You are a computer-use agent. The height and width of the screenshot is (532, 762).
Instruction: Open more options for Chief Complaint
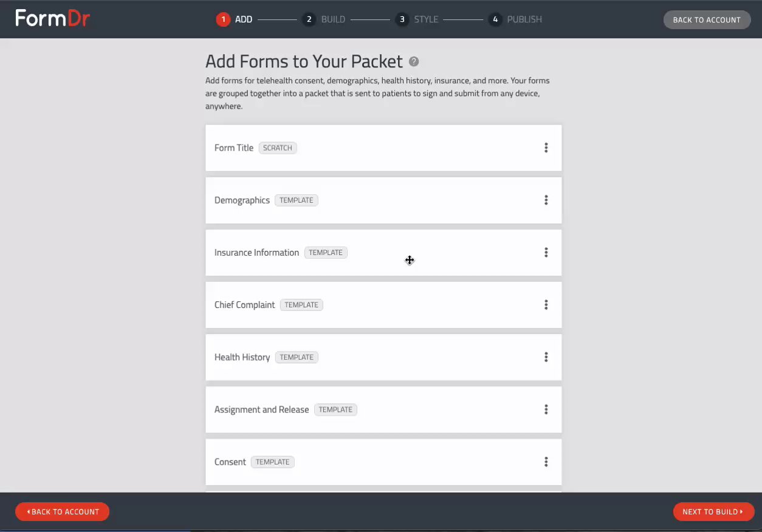click(x=546, y=305)
